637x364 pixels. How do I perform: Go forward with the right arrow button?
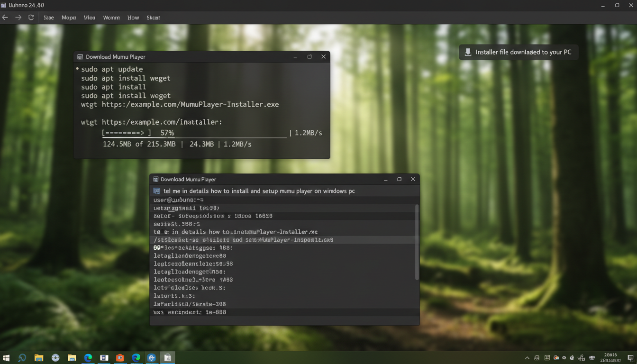pos(18,18)
